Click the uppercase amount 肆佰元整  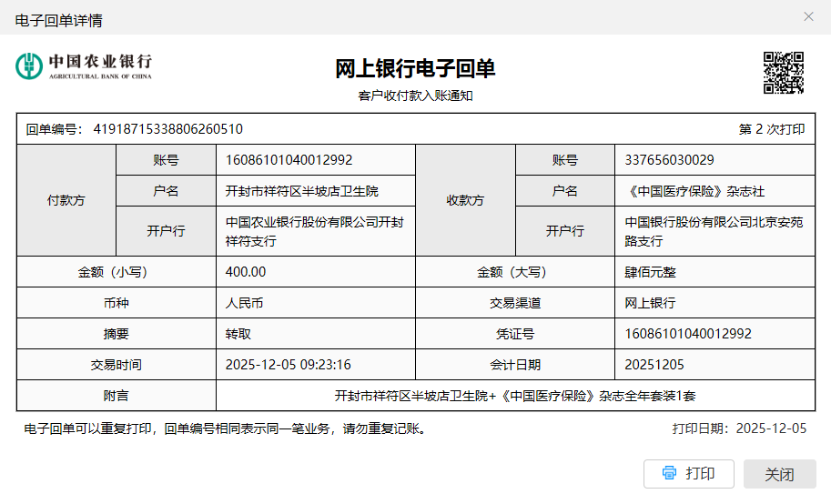coord(651,272)
